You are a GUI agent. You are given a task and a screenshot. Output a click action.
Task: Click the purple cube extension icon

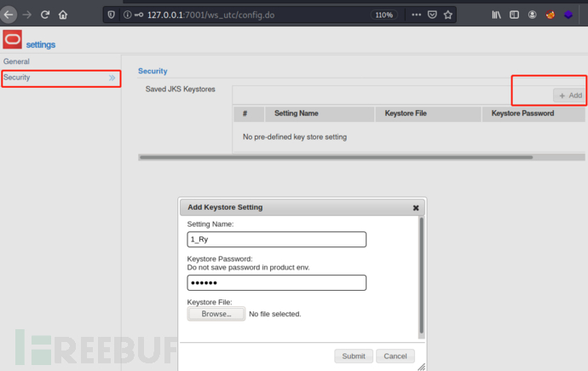[x=568, y=14]
